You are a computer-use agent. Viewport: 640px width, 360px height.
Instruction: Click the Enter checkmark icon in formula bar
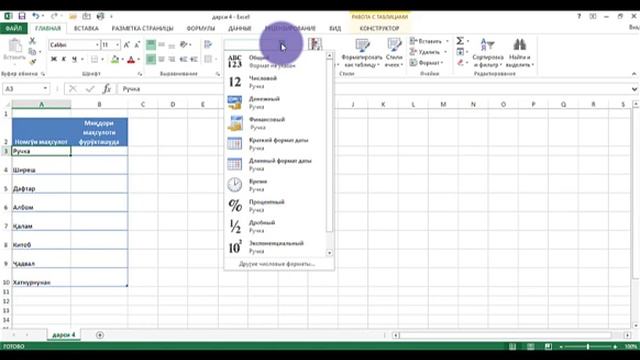click(x=90, y=89)
